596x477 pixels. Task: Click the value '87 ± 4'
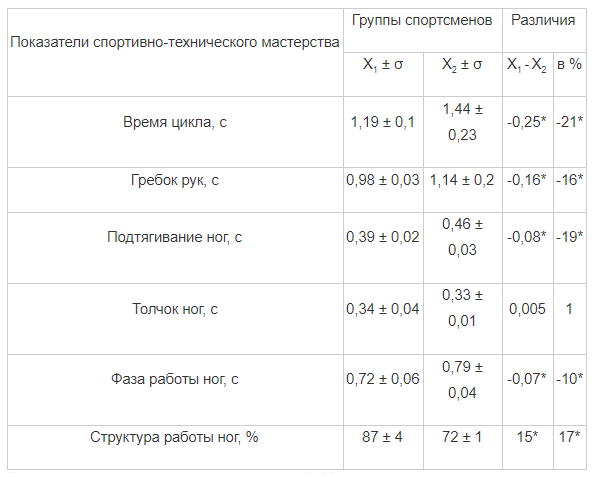(x=382, y=437)
